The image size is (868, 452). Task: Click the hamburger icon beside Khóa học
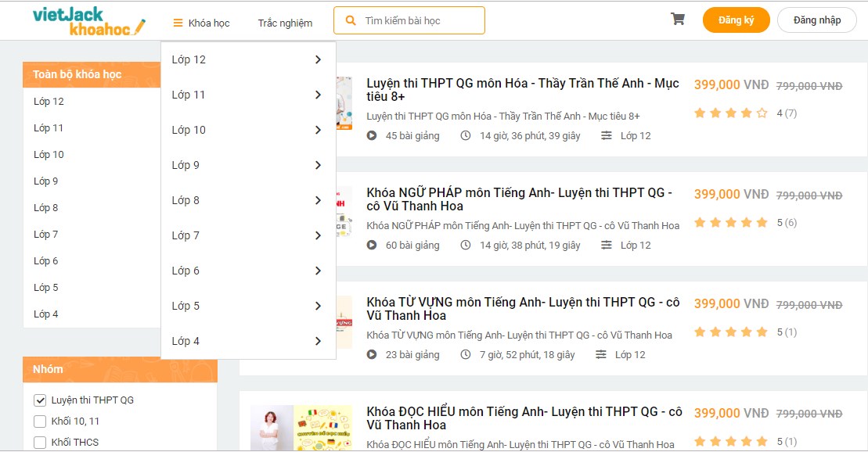pos(178,23)
